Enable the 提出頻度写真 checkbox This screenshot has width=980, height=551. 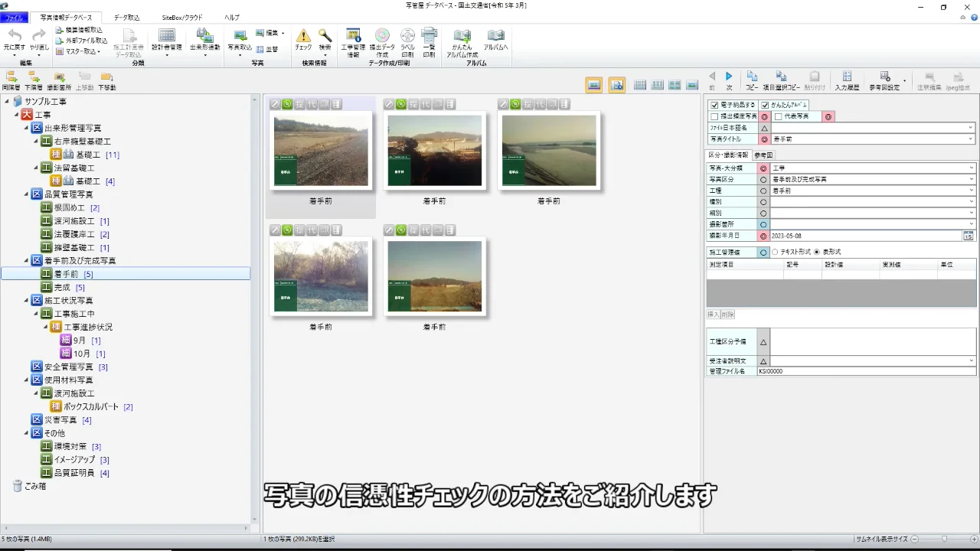click(714, 116)
